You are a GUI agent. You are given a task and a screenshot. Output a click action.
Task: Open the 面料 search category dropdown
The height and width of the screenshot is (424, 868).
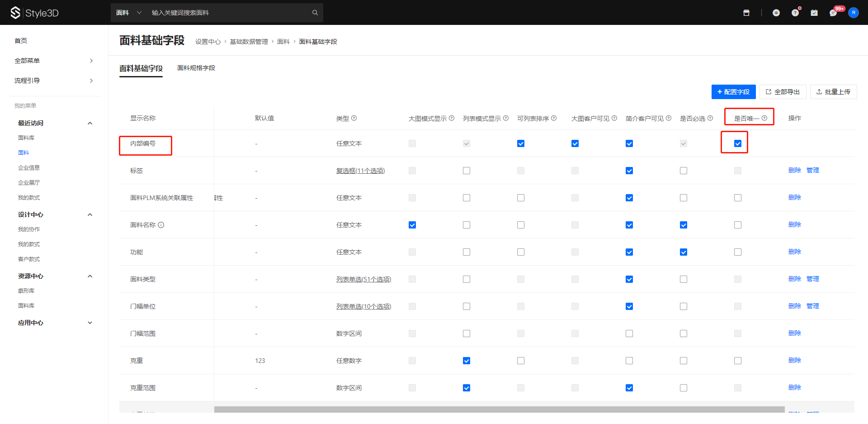click(x=128, y=13)
